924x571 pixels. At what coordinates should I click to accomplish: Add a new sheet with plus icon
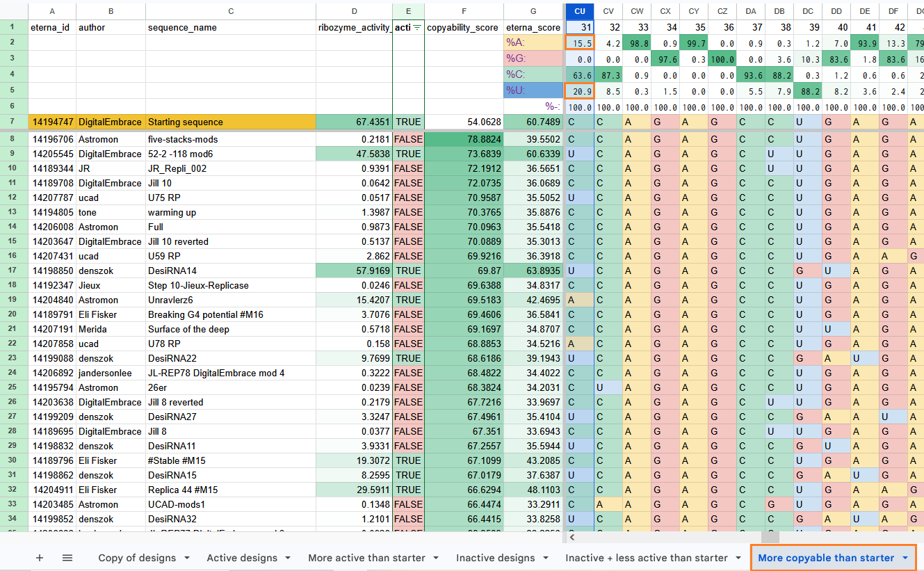pos(40,558)
